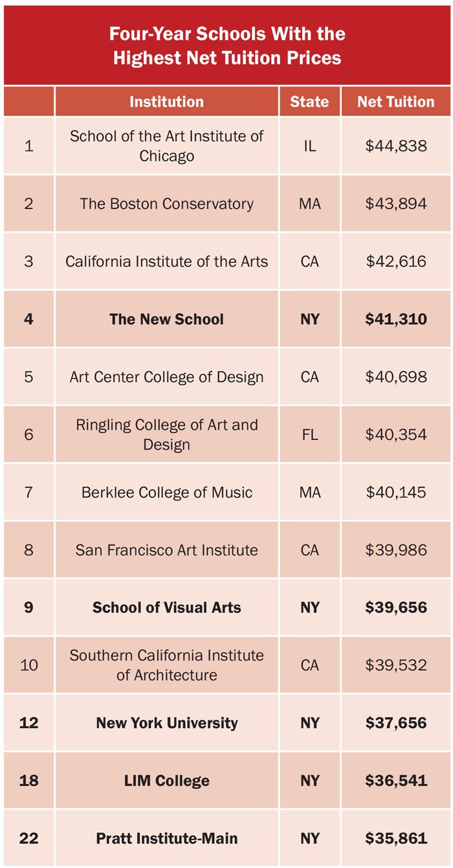This screenshot has width=453, height=868.
Task: Select New York University row name
Action: tap(166, 723)
